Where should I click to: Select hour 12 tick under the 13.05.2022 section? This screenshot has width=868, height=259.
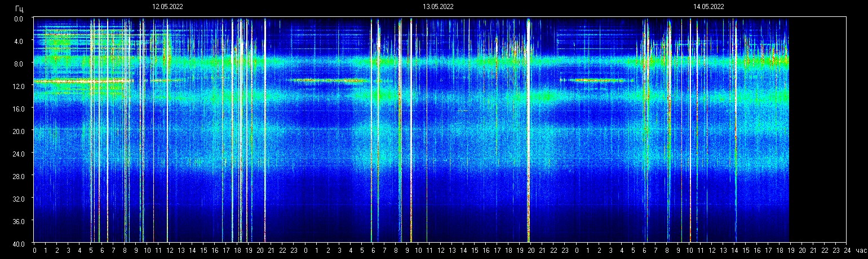pos(441,251)
